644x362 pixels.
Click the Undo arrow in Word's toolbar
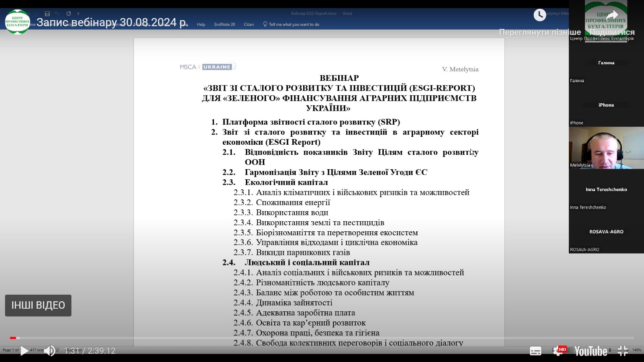click(57, 14)
